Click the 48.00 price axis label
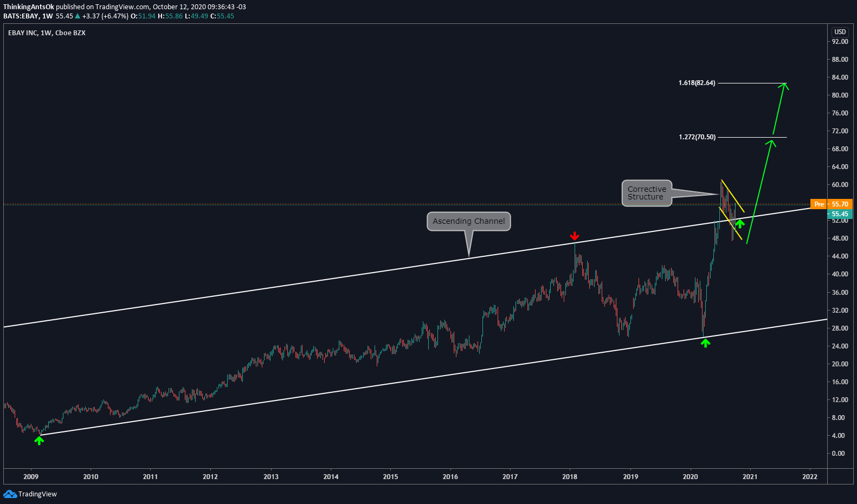857x504 pixels. (840, 238)
